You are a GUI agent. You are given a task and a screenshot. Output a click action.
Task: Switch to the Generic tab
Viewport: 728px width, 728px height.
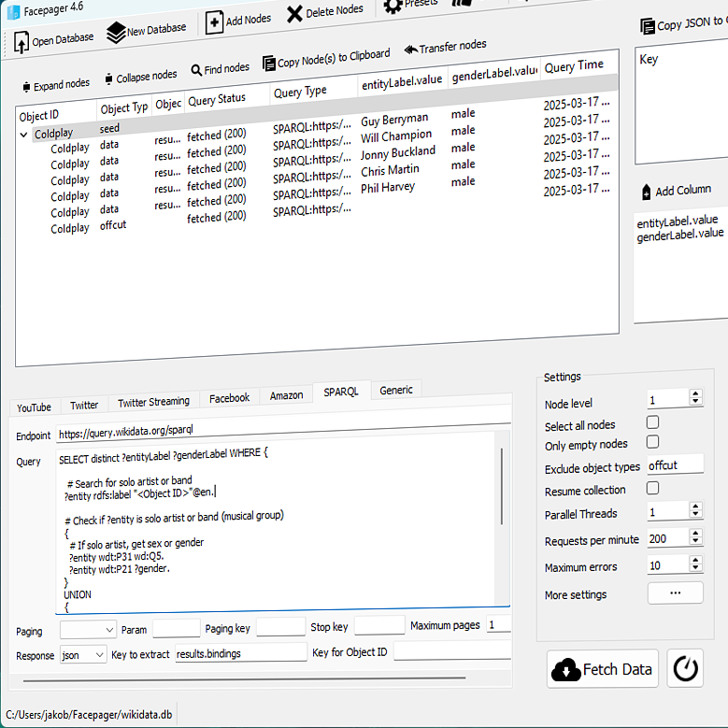tap(395, 390)
